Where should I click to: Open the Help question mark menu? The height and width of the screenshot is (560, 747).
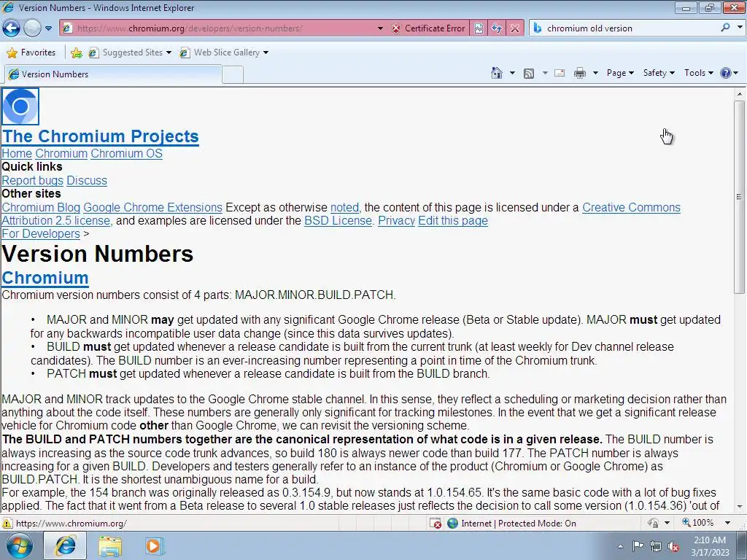729,73
